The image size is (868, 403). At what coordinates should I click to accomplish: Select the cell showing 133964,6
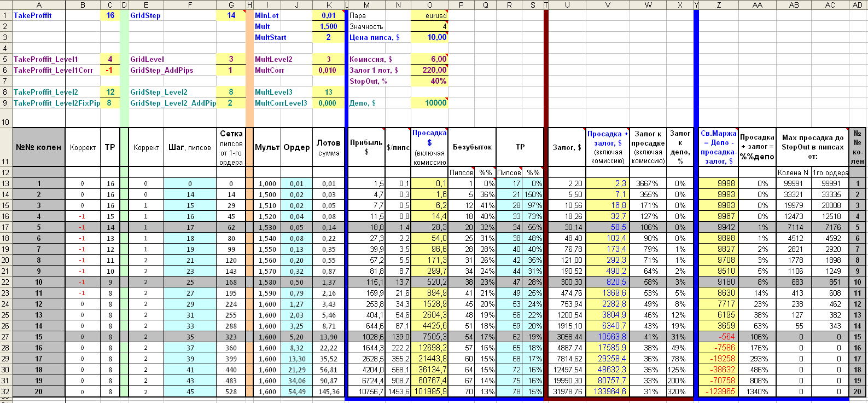608,392
